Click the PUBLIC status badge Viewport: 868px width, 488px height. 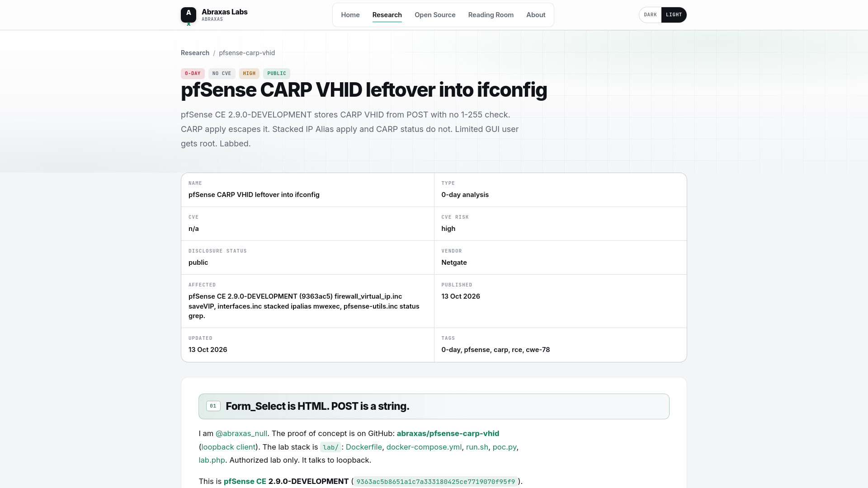click(x=277, y=74)
